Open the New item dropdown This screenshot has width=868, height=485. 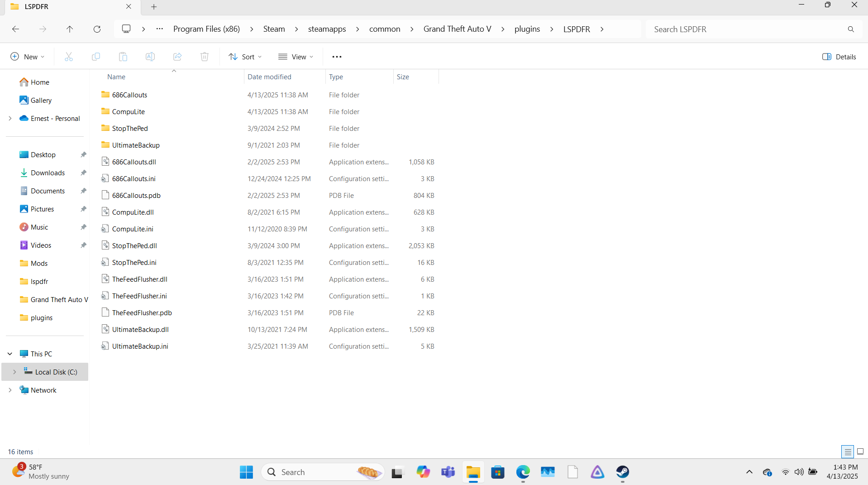28,57
